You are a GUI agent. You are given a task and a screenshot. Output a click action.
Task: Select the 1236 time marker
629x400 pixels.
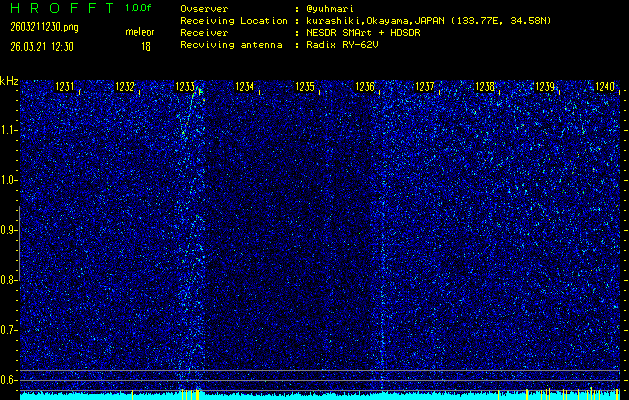point(365,88)
